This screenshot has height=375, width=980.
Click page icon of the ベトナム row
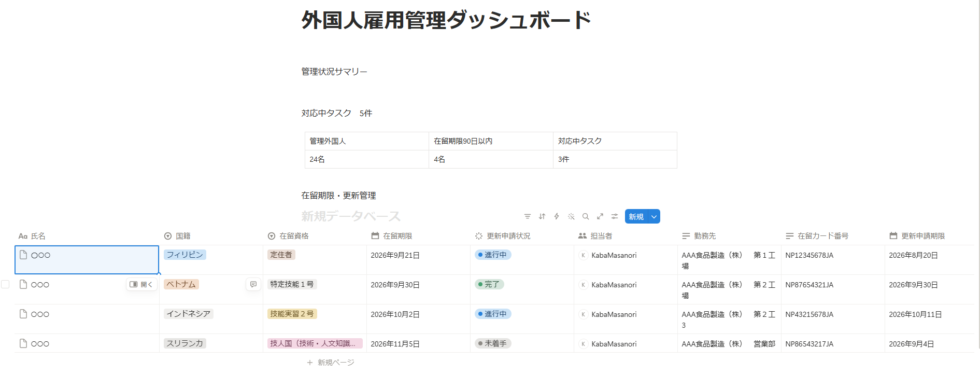click(x=23, y=284)
